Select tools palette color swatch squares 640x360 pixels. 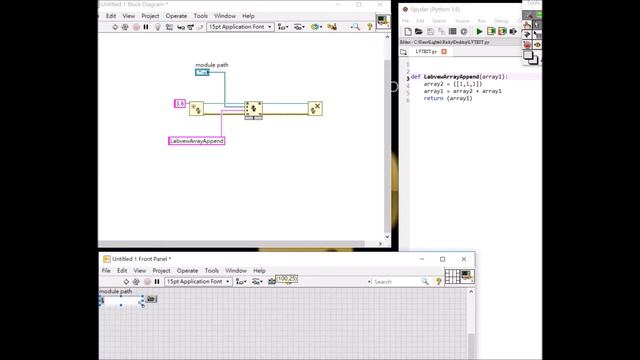(531, 58)
